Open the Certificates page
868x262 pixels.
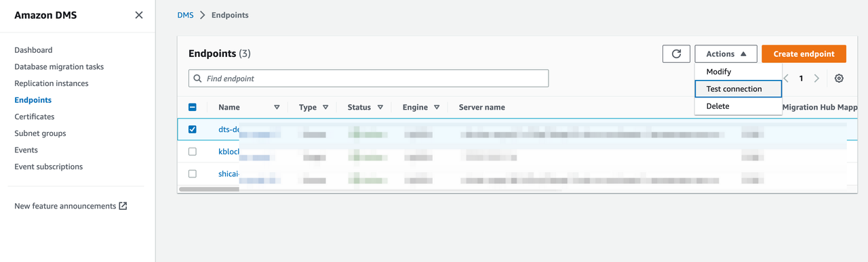coord(35,116)
